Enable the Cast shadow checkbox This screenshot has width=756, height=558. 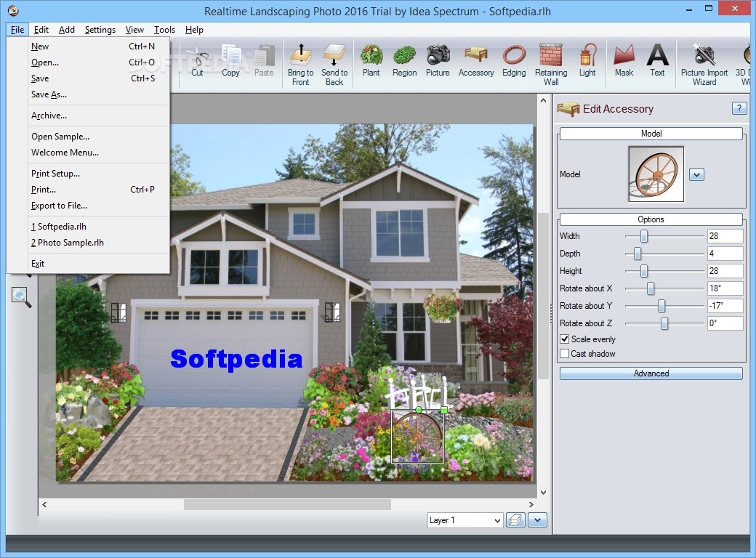565,353
